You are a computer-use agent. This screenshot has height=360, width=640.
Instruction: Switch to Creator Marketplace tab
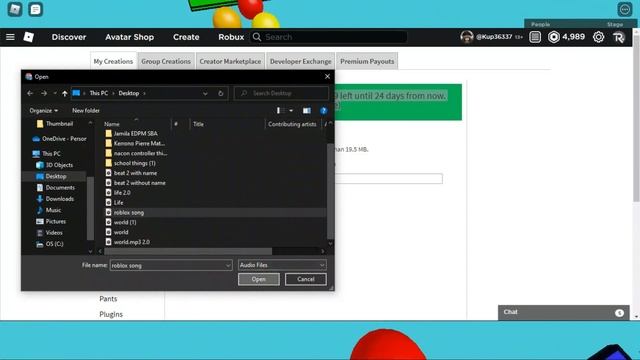[x=230, y=61]
